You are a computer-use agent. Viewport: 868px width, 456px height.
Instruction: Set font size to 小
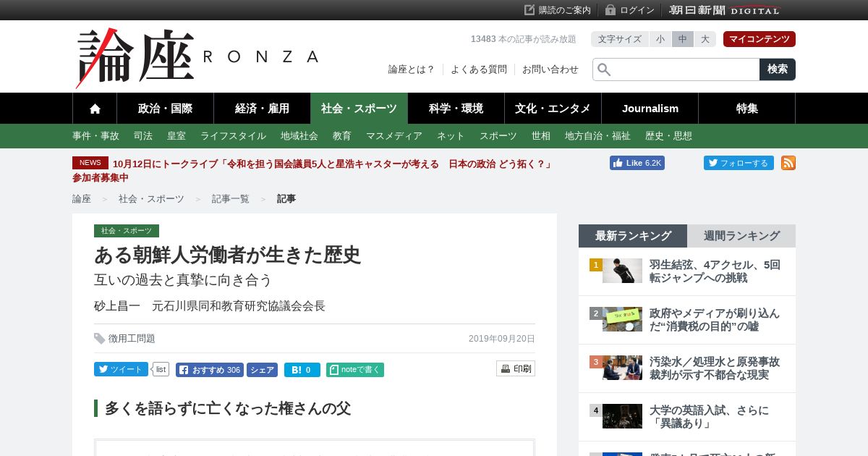point(660,39)
